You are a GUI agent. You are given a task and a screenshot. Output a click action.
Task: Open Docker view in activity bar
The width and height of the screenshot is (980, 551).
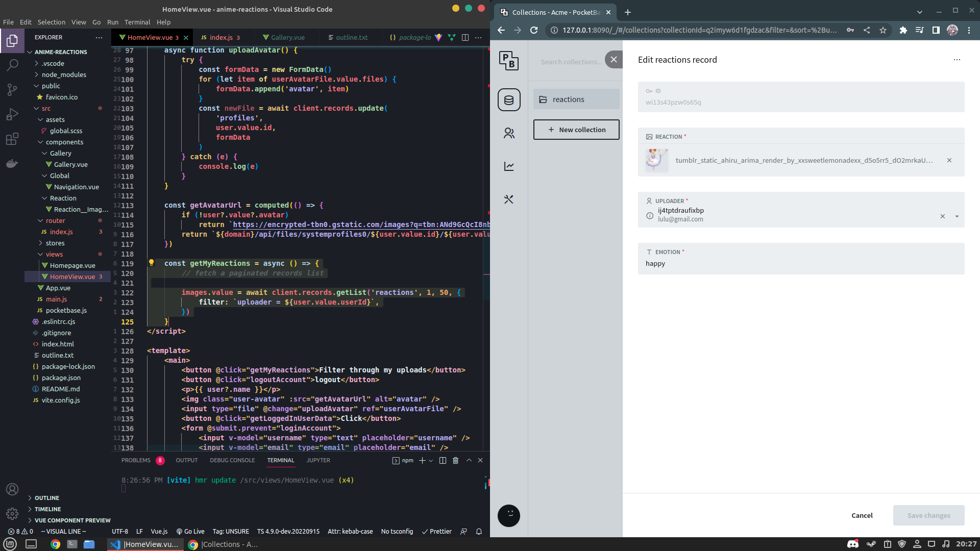(12, 164)
